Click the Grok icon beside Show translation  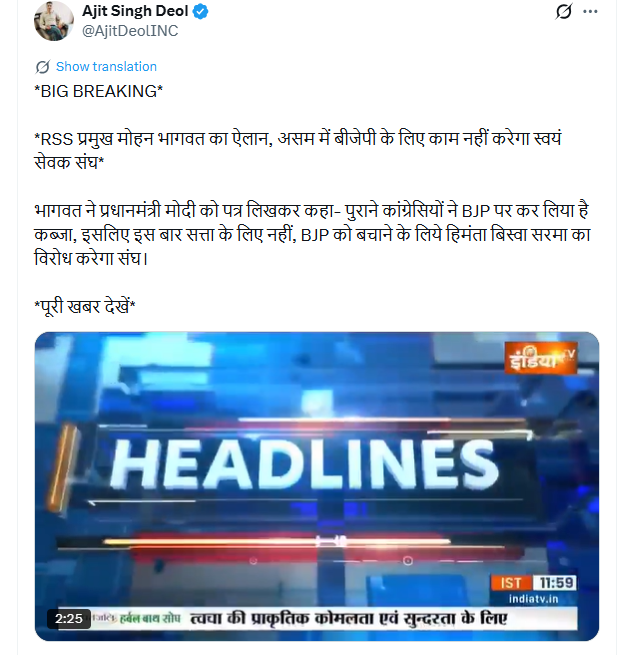[43, 67]
